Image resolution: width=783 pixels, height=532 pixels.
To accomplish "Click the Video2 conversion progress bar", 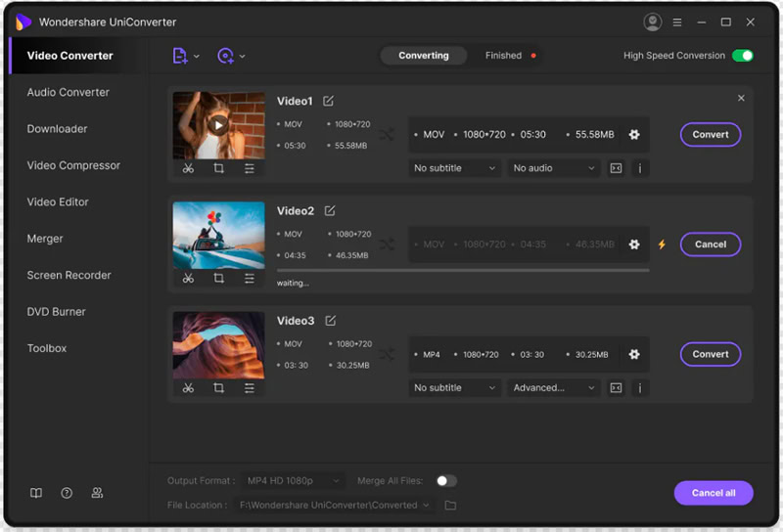I will [x=463, y=270].
